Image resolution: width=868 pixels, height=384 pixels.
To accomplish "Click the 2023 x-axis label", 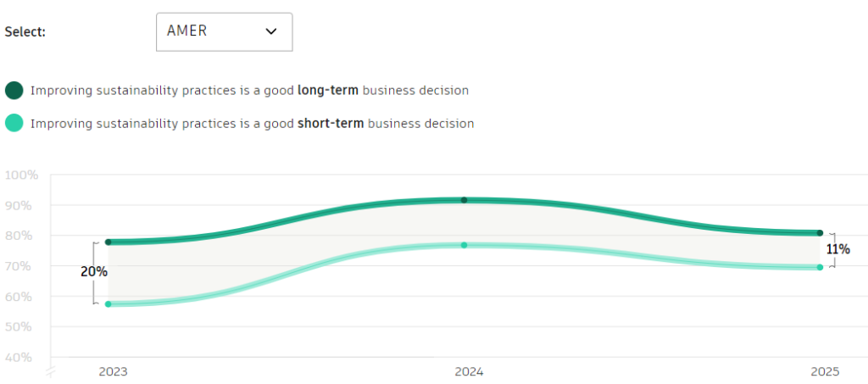I will [112, 371].
